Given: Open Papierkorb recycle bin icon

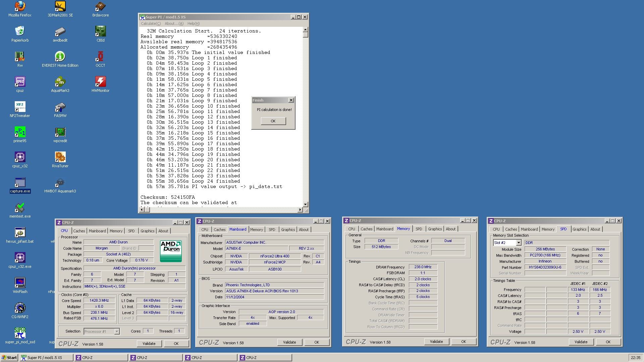Looking at the screenshot, I should coord(20,34).
